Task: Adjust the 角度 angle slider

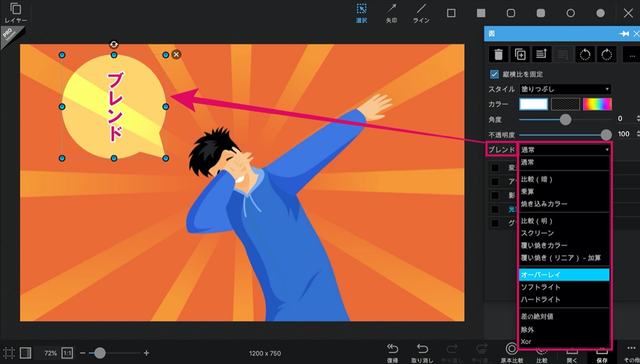Action: (565, 119)
